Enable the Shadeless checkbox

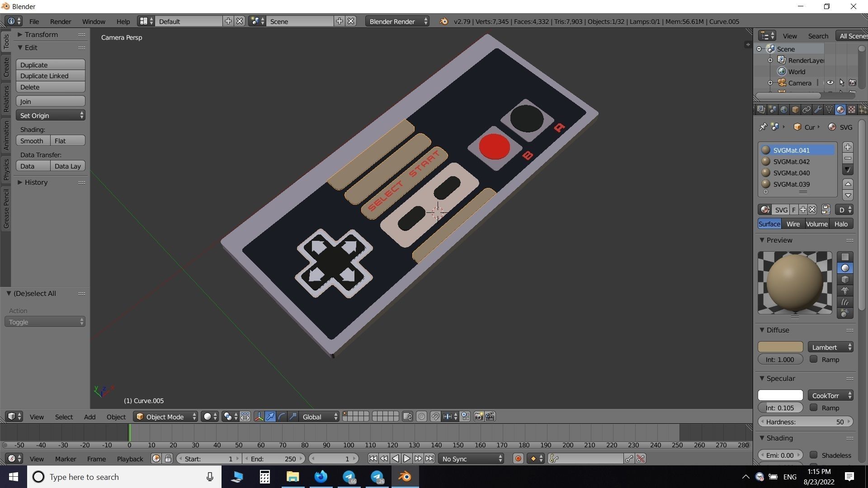[x=814, y=455]
